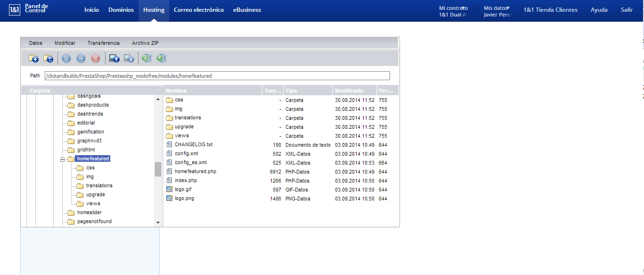Select the views subfolder in the tree
This screenshot has width=644, height=275.
click(93, 204)
